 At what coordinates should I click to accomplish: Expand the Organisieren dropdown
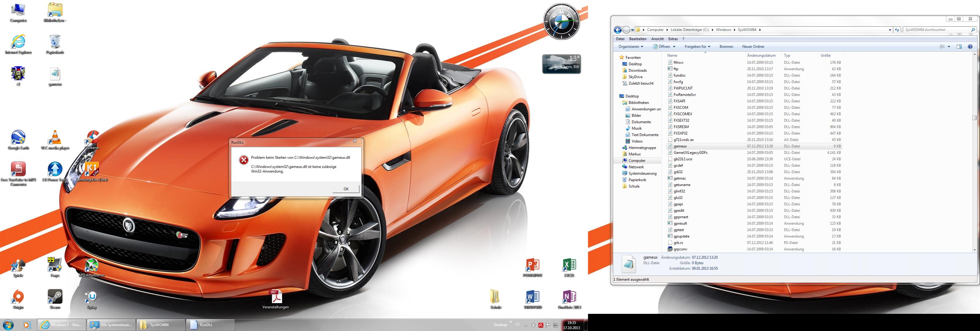point(631,47)
